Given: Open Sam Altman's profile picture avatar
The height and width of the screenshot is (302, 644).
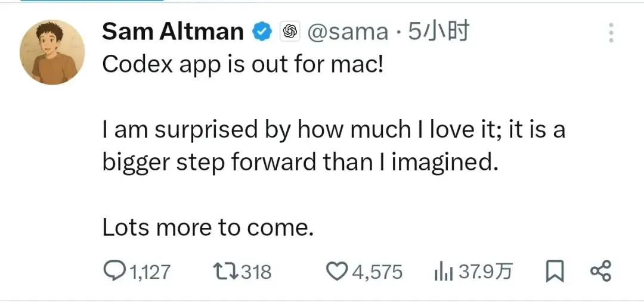Looking at the screenshot, I should click(x=52, y=52).
